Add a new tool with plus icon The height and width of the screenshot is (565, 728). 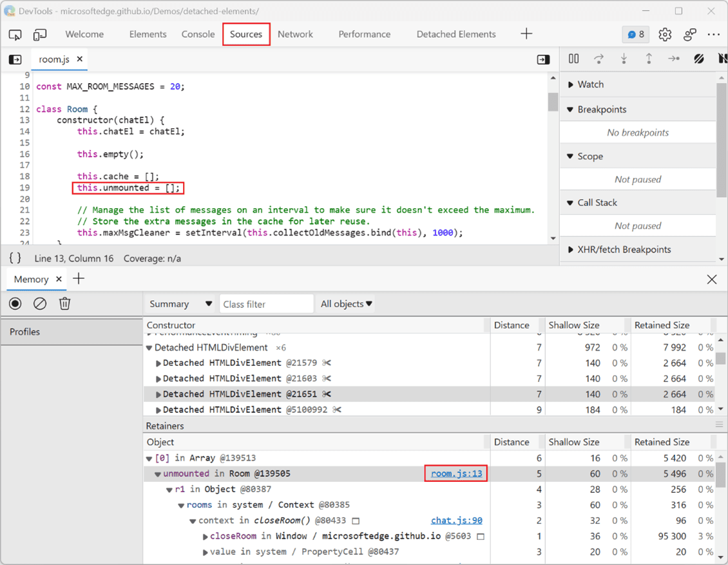526,34
